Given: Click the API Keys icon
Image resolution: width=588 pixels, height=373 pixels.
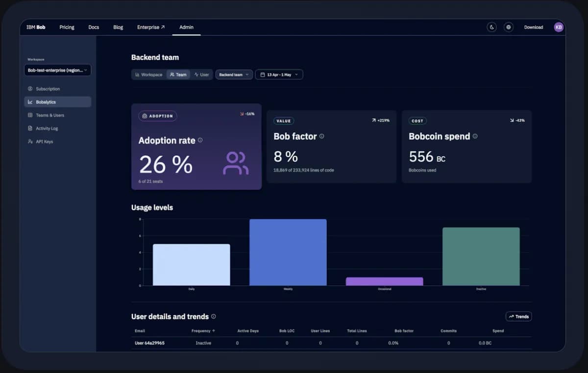Looking at the screenshot, I should (30, 141).
